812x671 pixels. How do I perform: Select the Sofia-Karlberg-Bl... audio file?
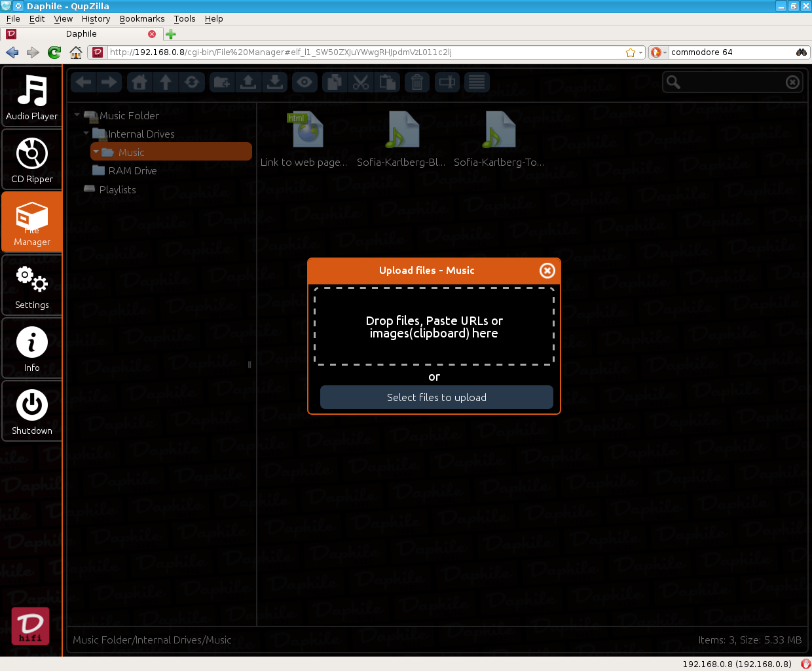[401, 139]
